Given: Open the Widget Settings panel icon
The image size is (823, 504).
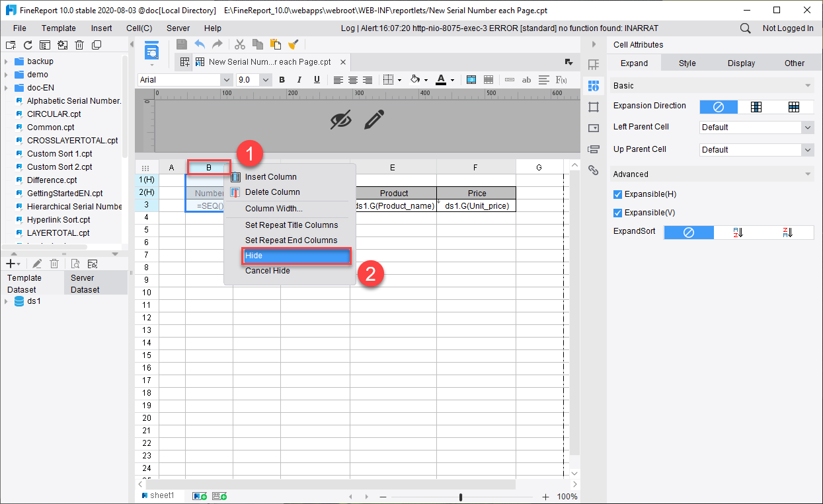Looking at the screenshot, I should click(593, 127).
